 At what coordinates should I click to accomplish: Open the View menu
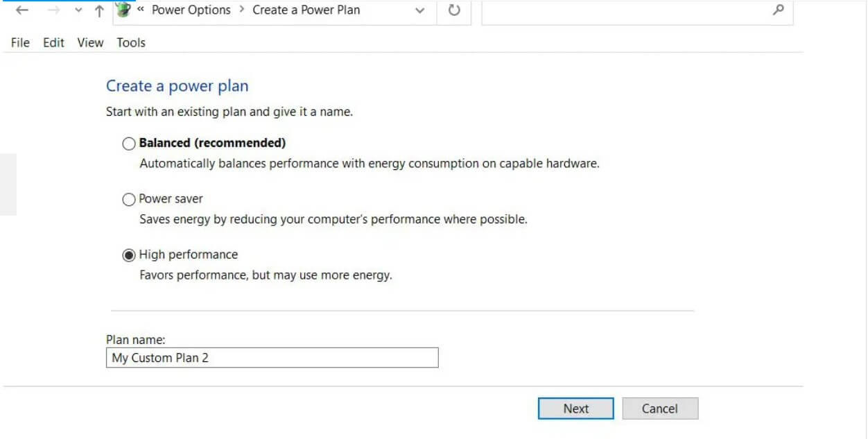coord(90,42)
